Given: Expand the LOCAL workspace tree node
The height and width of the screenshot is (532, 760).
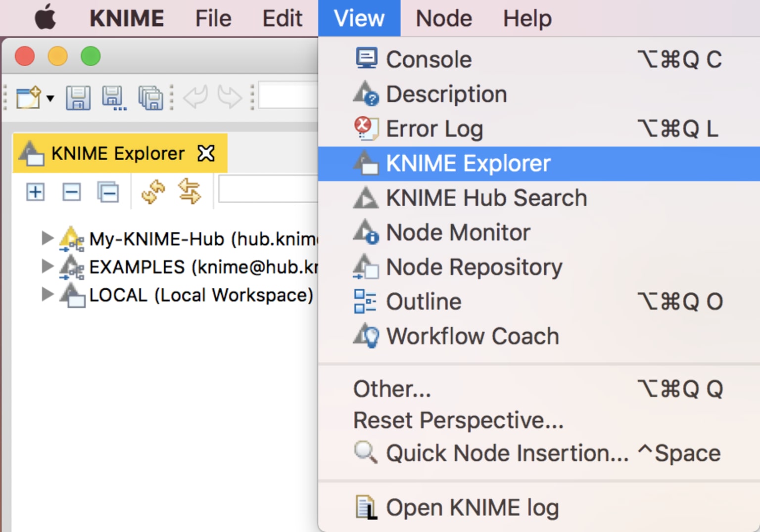Looking at the screenshot, I should pos(47,295).
